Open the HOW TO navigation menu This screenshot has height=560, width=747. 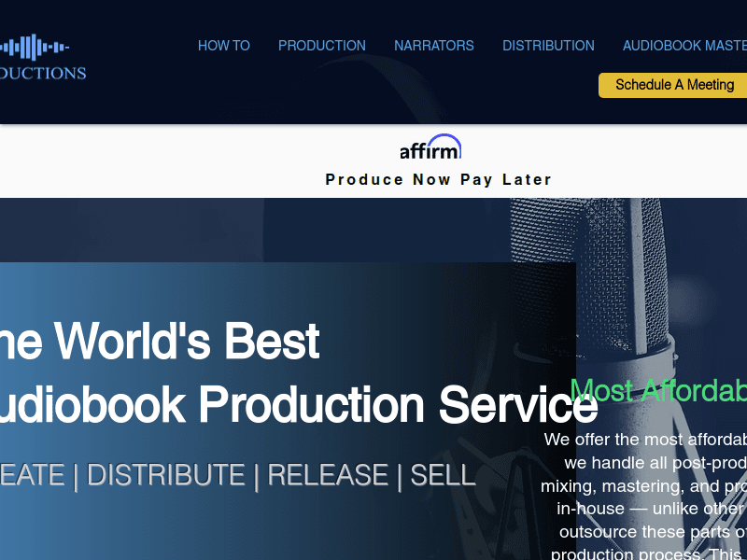click(224, 46)
